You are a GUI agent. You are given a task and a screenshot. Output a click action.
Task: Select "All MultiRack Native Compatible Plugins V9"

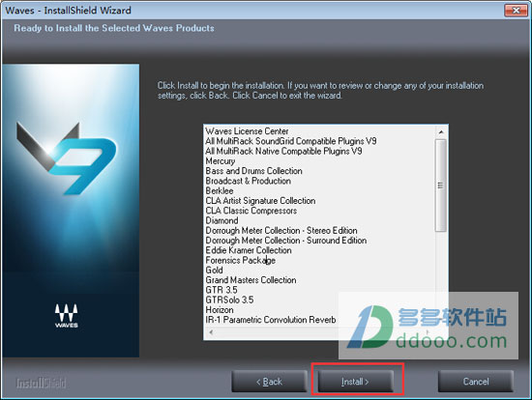point(283,151)
